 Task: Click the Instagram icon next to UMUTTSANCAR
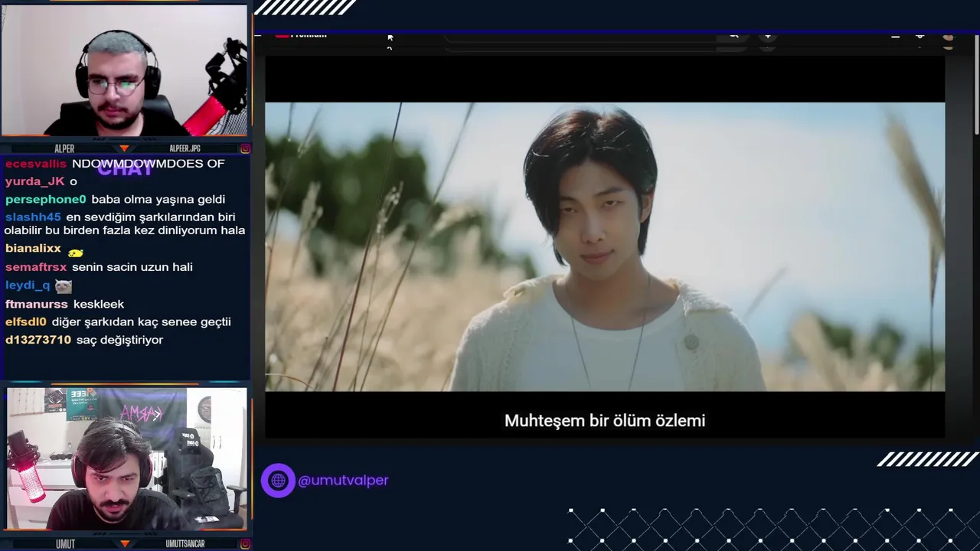(x=245, y=544)
